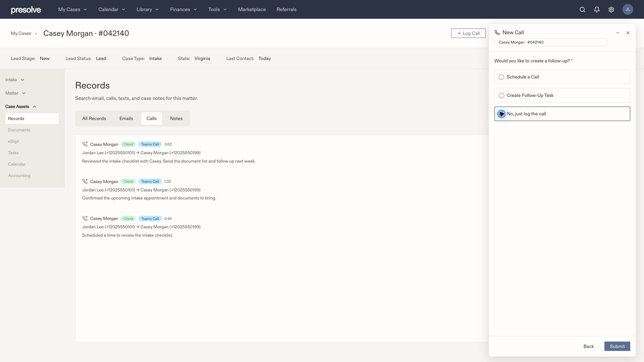Click Client badge on 1:32 call
This screenshot has height=362, width=644.
pos(128,181)
